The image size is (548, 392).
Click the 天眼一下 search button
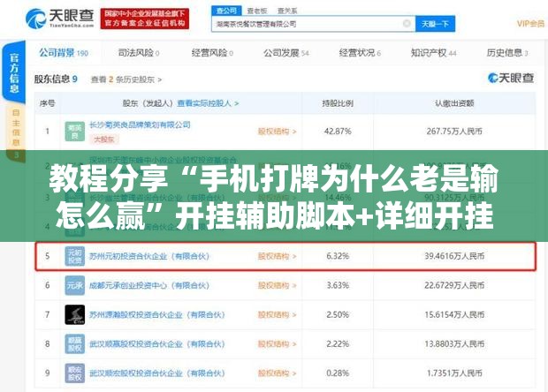(x=435, y=24)
